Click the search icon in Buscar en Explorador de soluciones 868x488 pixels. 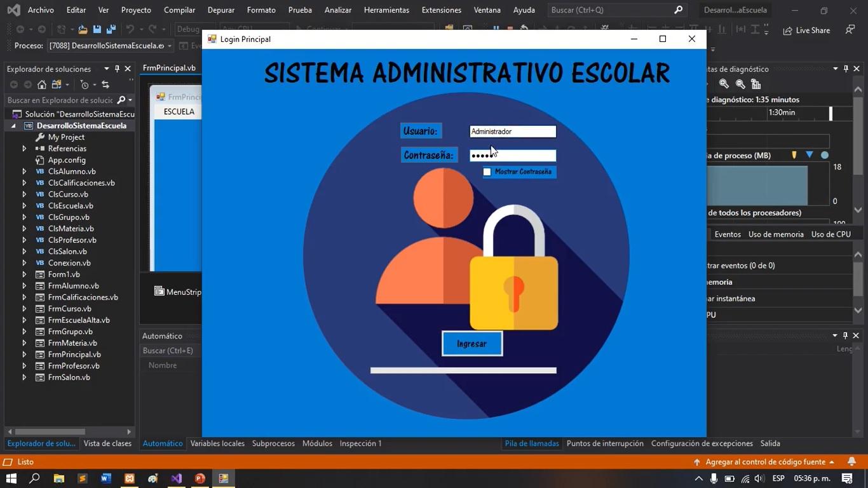coord(121,100)
